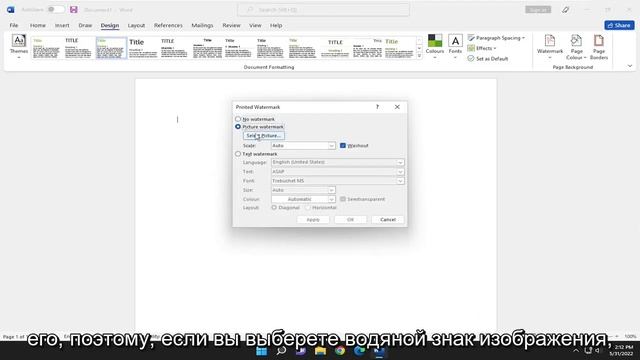
Task: Click Cancel in Printed Watermark dialog
Action: point(388,220)
